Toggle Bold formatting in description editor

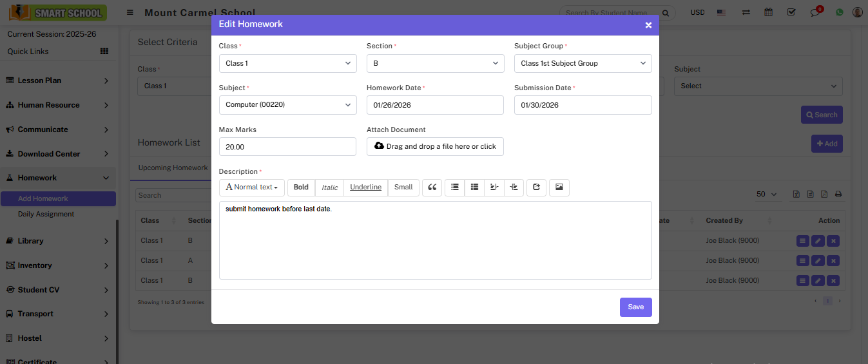pyautogui.click(x=301, y=187)
